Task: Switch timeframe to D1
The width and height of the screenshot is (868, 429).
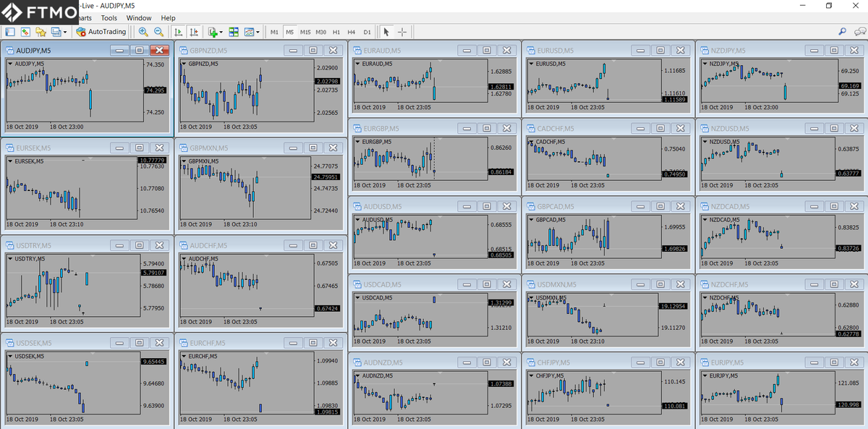Action: tap(367, 32)
